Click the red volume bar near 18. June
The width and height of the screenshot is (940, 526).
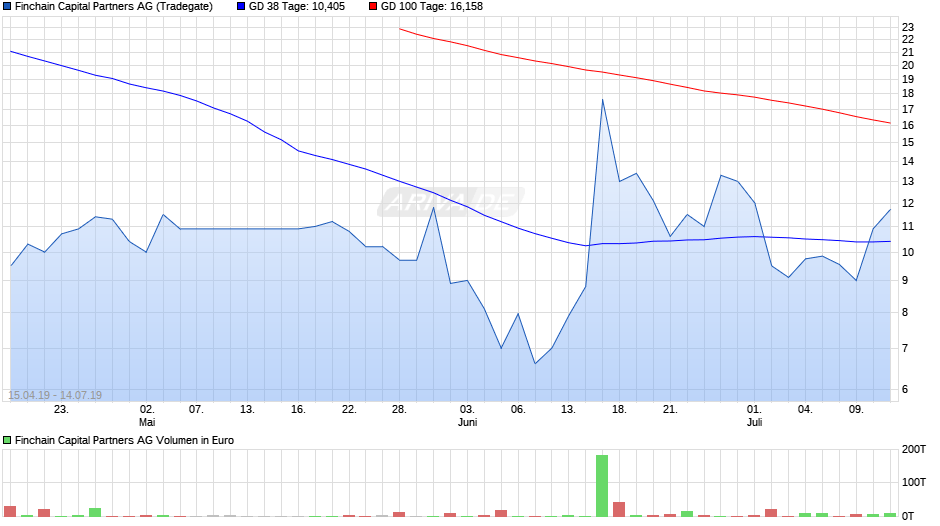[619, 509]
